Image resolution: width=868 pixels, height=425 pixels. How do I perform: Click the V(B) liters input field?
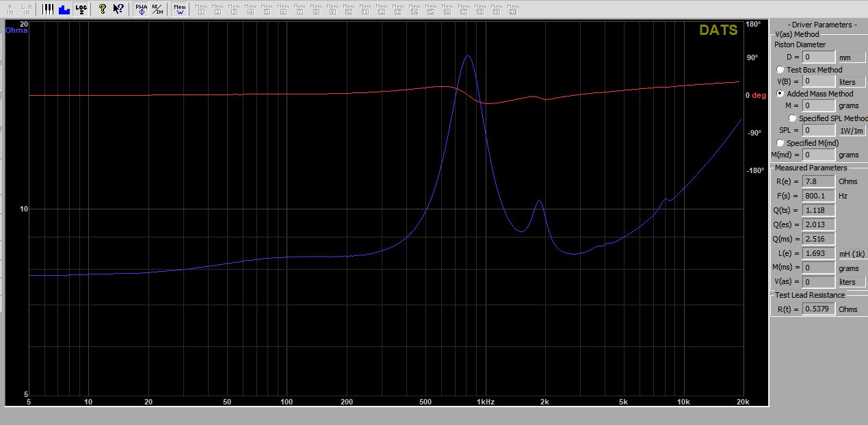coord(819,81)
